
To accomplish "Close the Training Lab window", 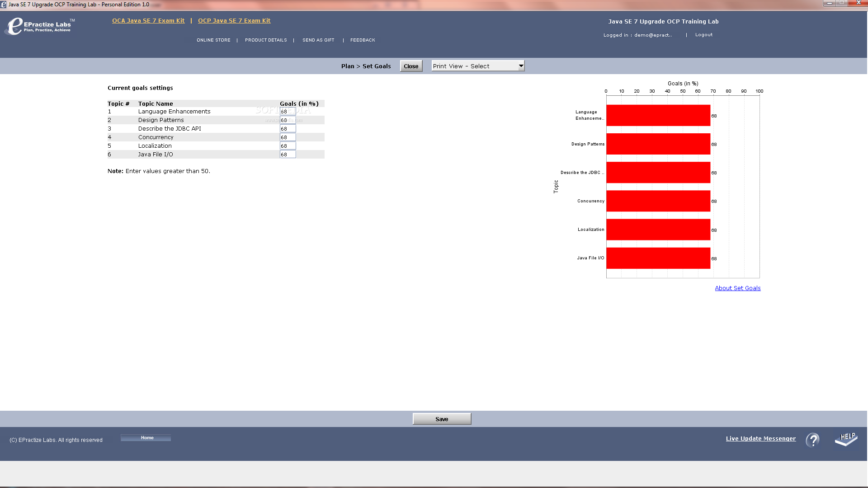I will tap(858, 3).
